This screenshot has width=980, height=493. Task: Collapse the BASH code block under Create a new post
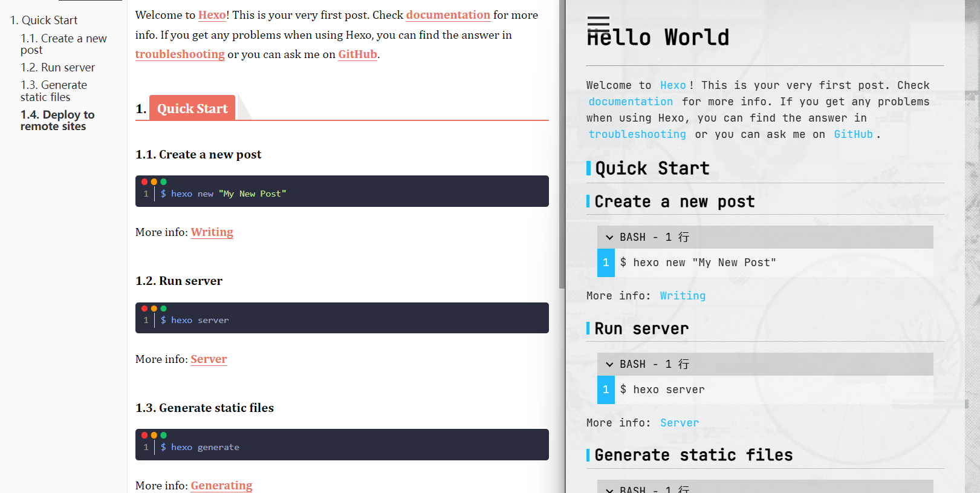click(x=609, y=237)
